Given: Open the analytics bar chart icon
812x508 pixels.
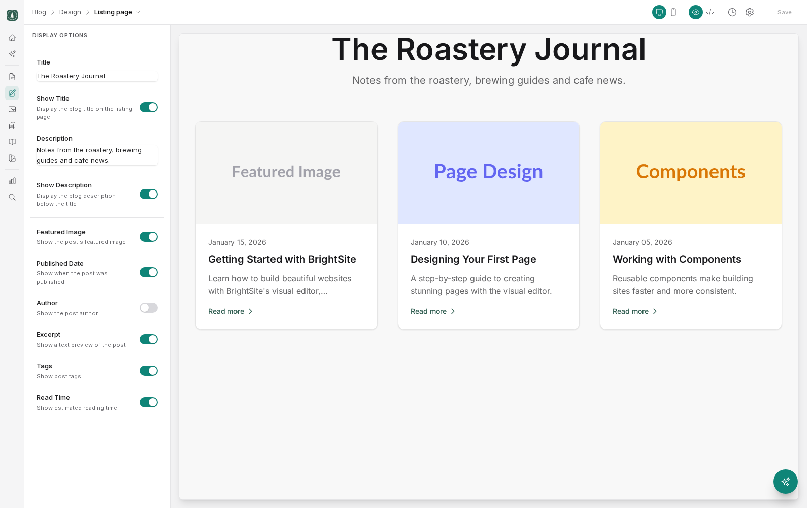Looking at the screenshot, I should click(x=12, y=181).
